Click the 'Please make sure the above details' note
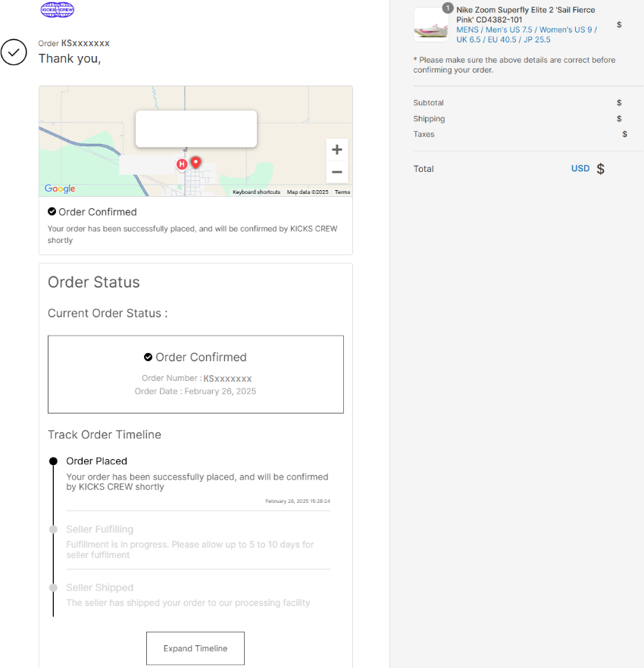 pyautogui.click(x=514, y=65)
